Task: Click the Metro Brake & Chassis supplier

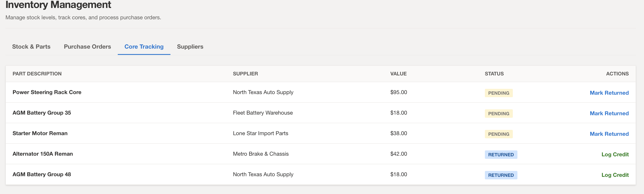Action: coord(261,154)
